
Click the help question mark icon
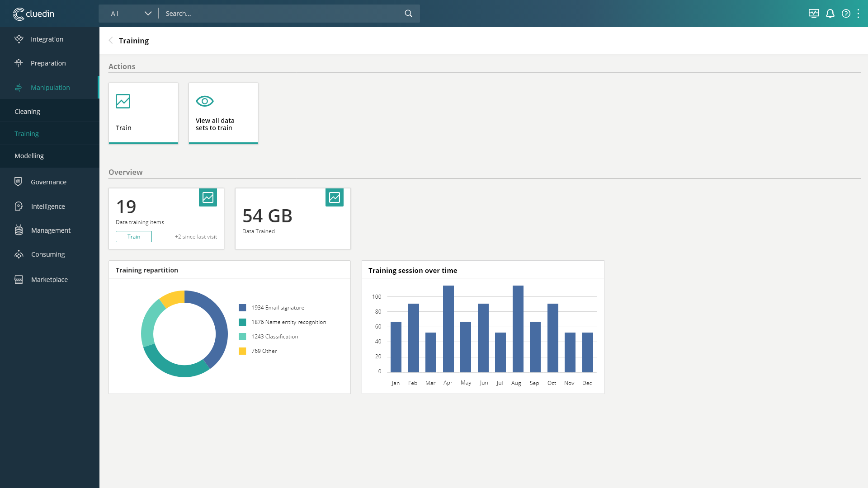(x=846, y=14)
